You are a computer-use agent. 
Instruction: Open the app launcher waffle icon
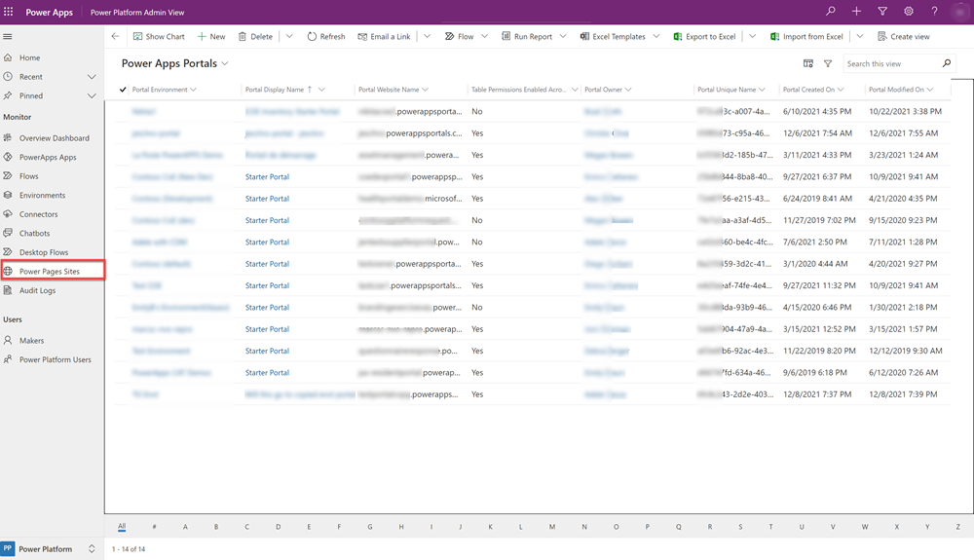click(x=8, y=12)
